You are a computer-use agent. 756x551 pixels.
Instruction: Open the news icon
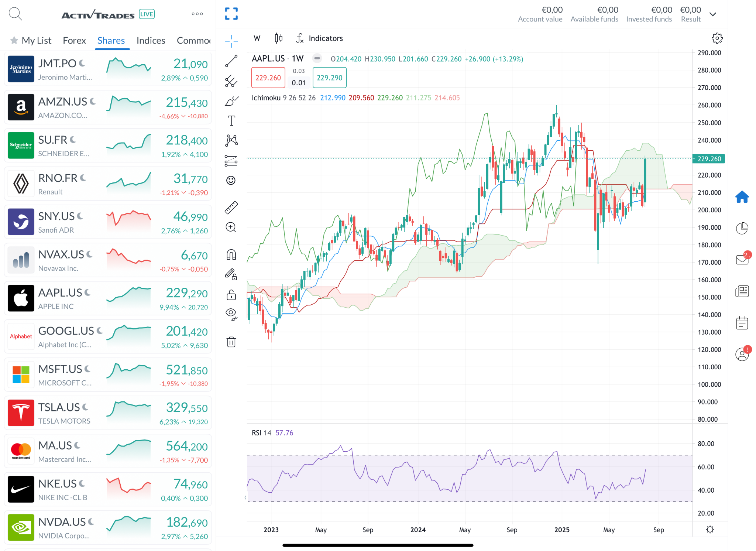point(742,291)
